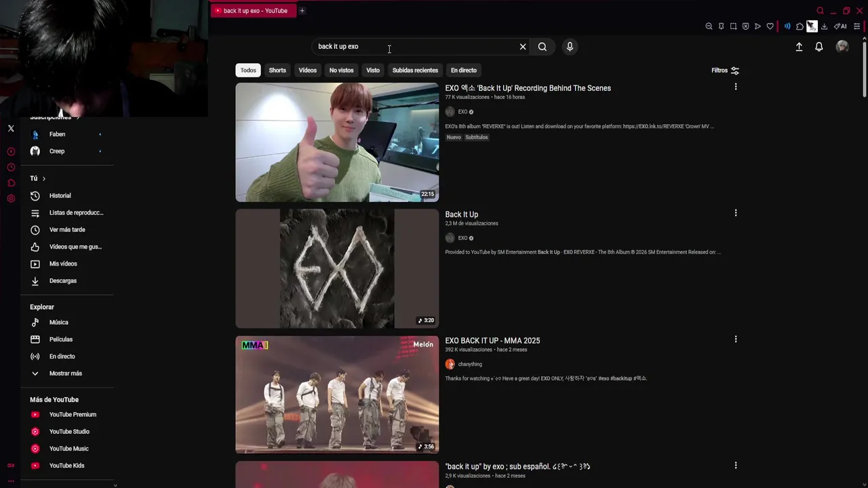Open the browser settings hexagon icon in sidebar

click(x=11, y=199)
